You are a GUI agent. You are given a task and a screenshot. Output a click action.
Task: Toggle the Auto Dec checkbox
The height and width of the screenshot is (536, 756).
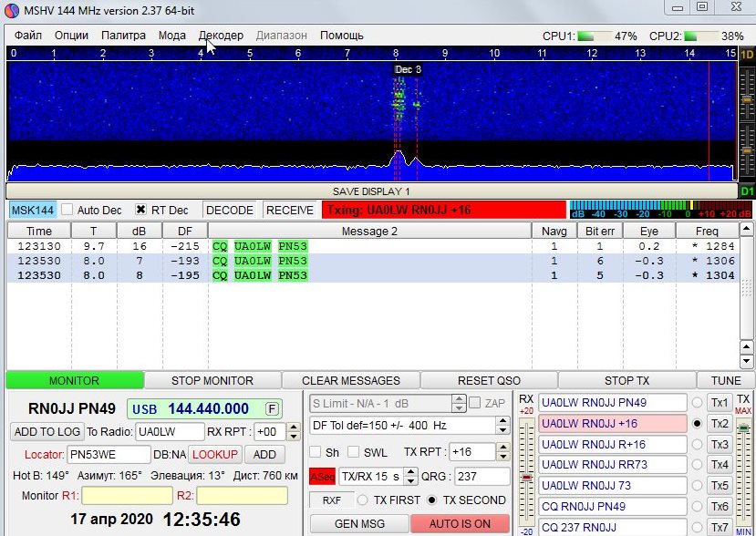point(67,210)
